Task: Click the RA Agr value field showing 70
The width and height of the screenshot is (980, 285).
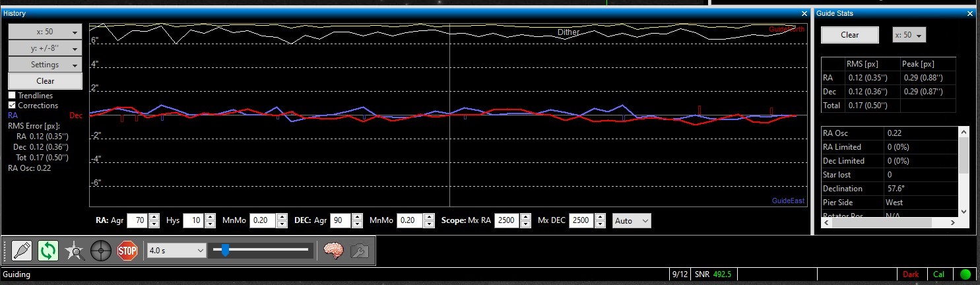Action: coord(137,220)
